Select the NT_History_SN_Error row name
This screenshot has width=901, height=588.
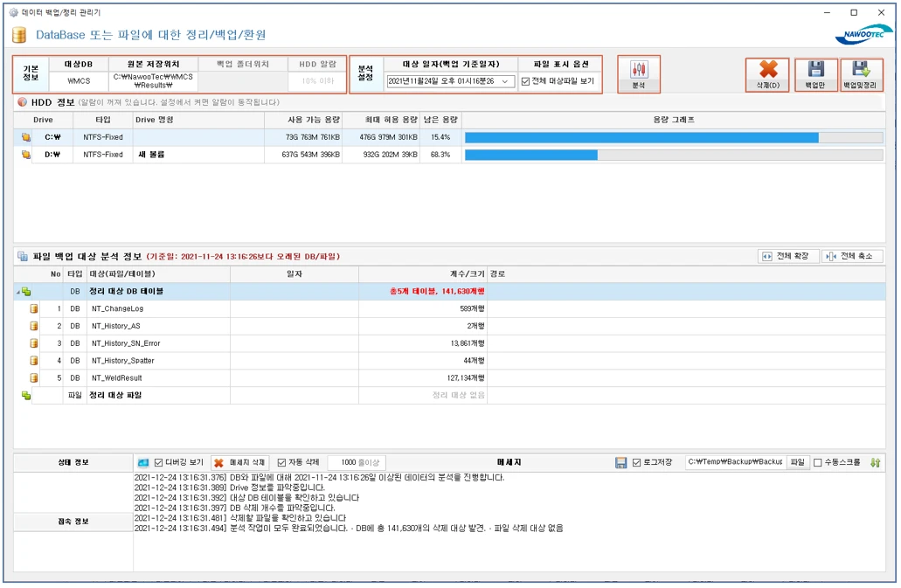(x=126, y=343)
